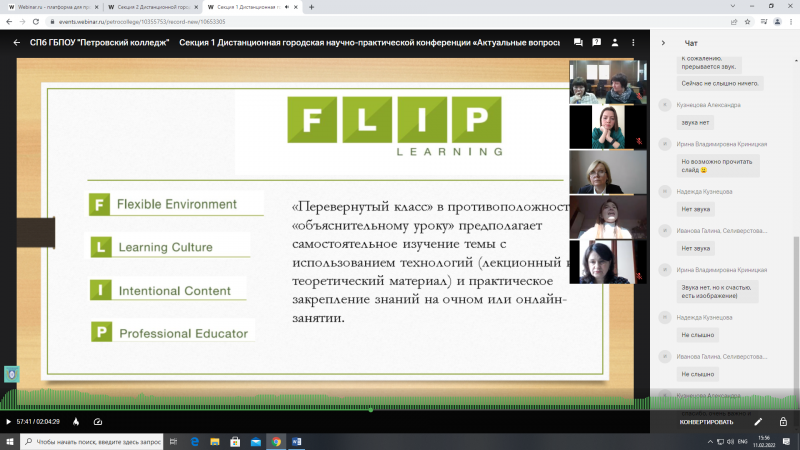Screen dimensions: 800x450
Task: Click name 'Ирина Владимировна Криницкая' above 'Но возможно прочитать'
Action: [x=721, y=144]
